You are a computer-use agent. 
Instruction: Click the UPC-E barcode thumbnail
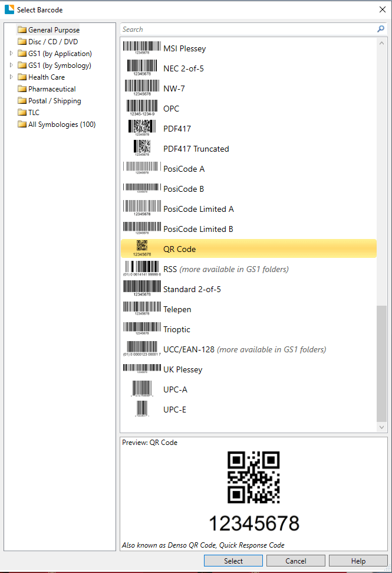coord(141,410)
